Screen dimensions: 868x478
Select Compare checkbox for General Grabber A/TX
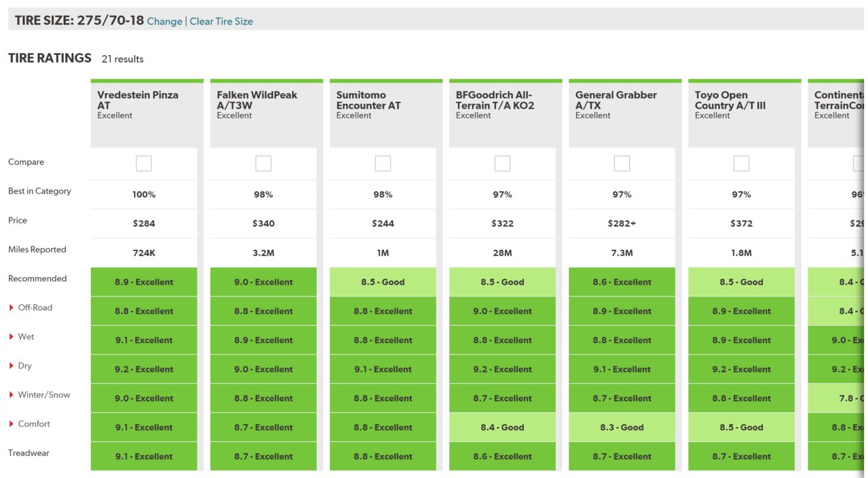pyautogui.click(x=622, y=164)
